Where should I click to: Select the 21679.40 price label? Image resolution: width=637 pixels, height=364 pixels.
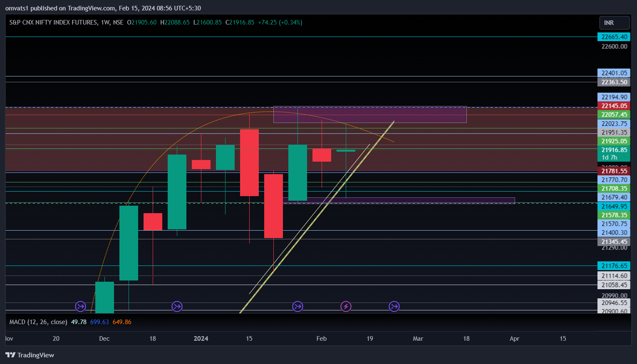614,197
